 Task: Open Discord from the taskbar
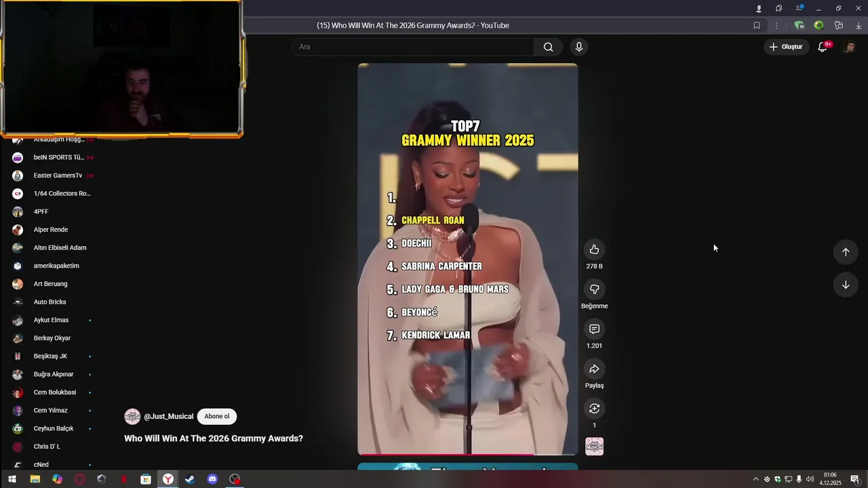[212, 479]
